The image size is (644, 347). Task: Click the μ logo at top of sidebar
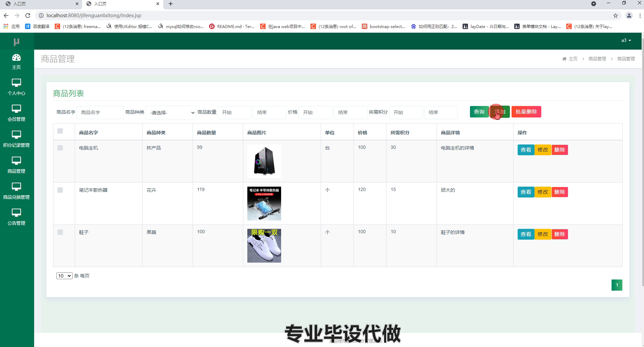(16, 42)
